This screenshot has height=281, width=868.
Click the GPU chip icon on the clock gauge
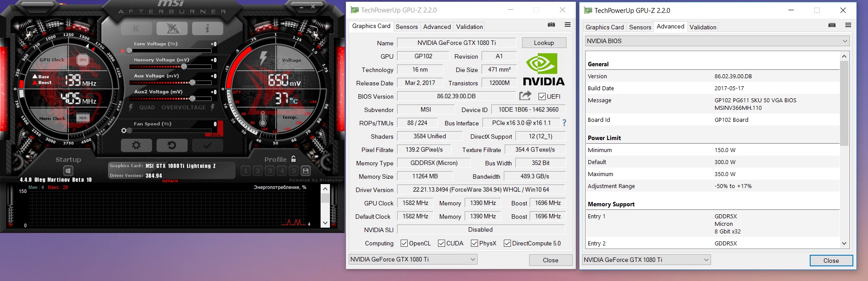coord(83,60)
